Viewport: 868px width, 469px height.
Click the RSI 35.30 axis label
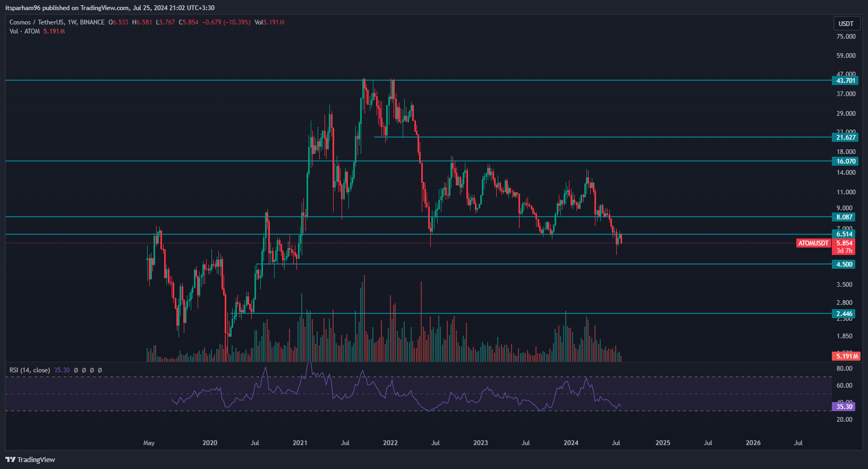point(844,407)
